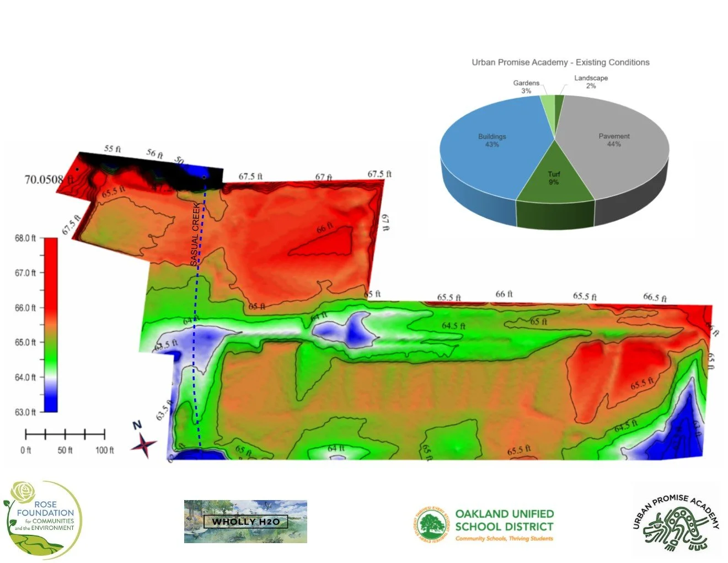Click the chart title Urban Promise Academy - Existing Conditions

(560, 62)
